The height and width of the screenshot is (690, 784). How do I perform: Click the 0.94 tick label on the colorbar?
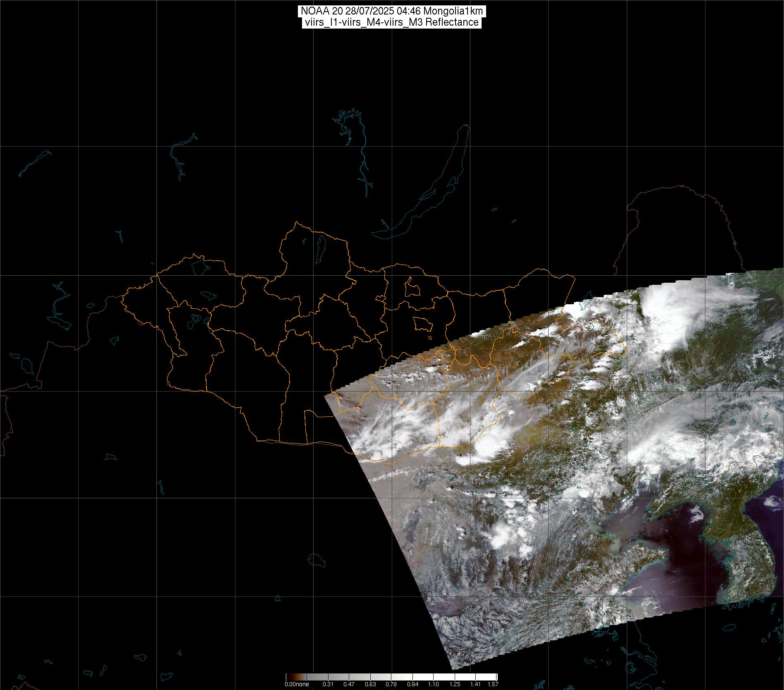click(412, 684)
